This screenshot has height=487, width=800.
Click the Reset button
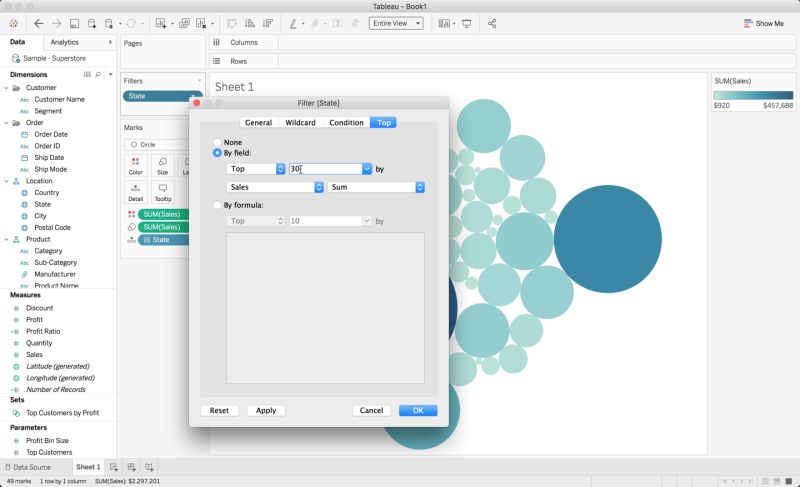point(219,411)
